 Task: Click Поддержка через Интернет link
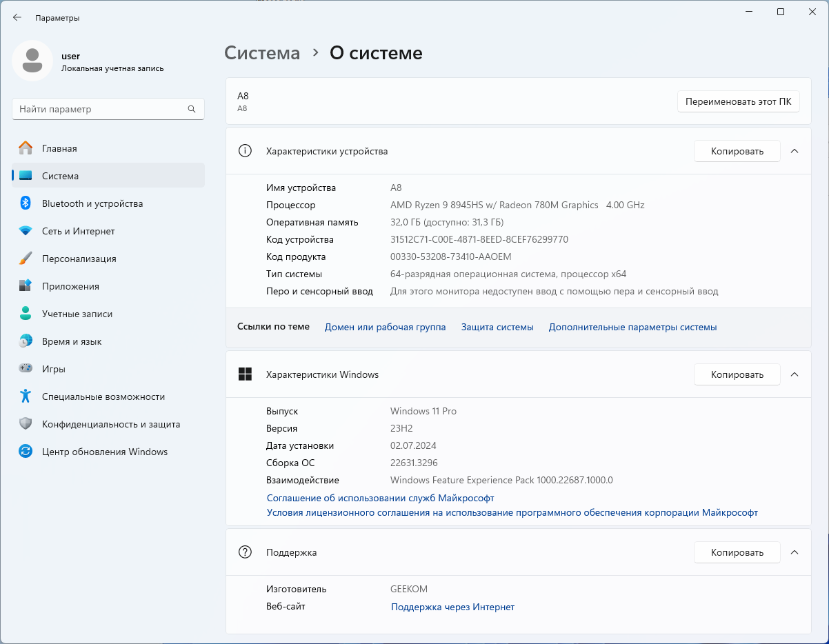[452, 607]
